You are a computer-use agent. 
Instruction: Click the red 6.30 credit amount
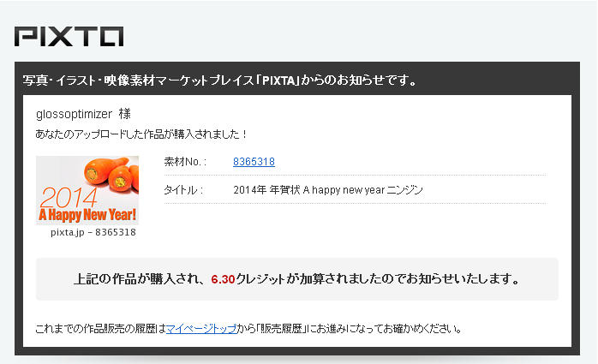click(223, 279)
